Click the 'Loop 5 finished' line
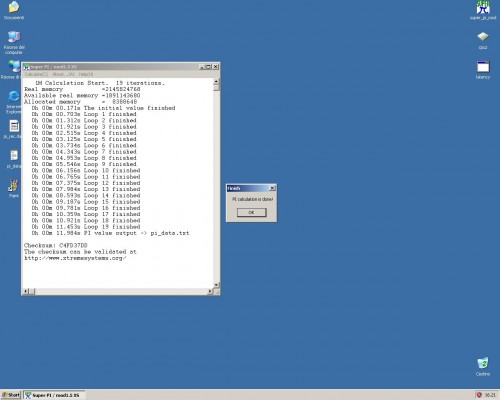This screenshot has width=500, height=400. [84, 139]
